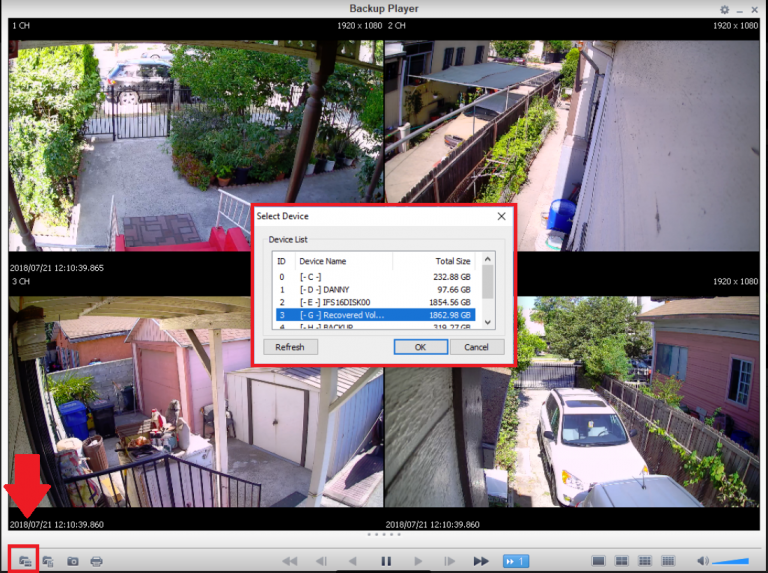The image size is (768, 573).
Task: Click the ID column header
Action: 283,261
